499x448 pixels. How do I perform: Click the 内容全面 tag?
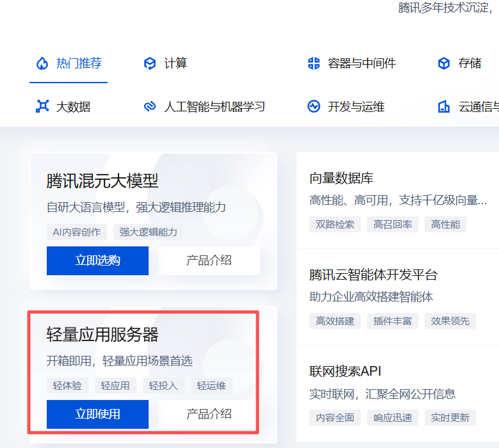click(x=335, y=418)
